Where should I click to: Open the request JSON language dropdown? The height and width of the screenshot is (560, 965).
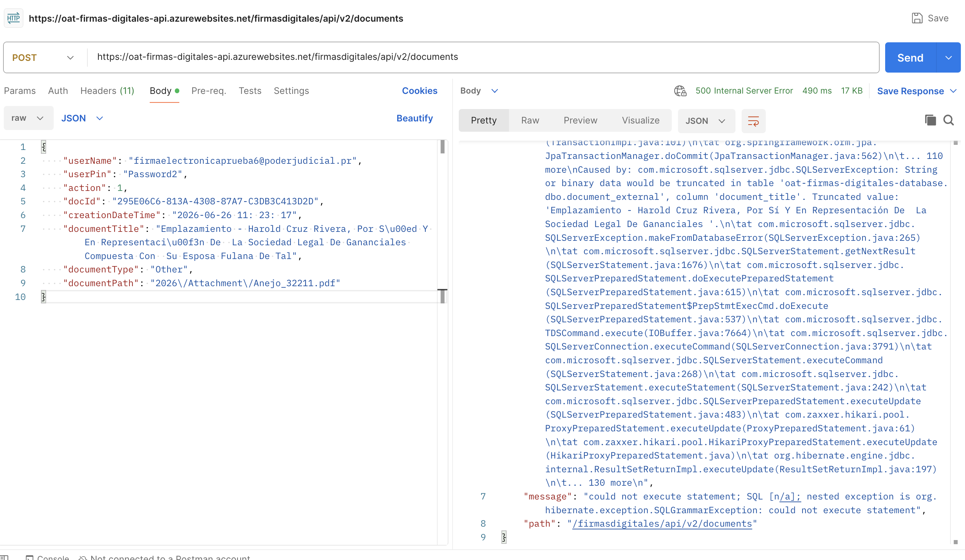[x=82, y=118]
